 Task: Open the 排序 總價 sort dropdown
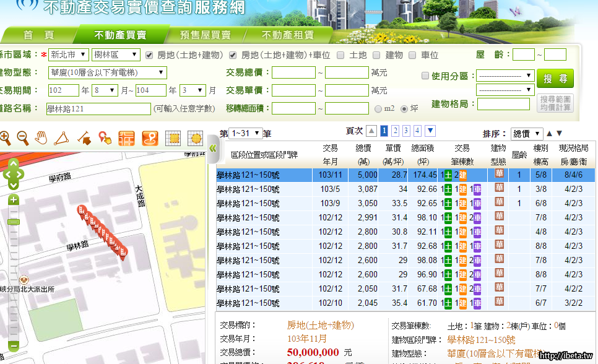527,134
